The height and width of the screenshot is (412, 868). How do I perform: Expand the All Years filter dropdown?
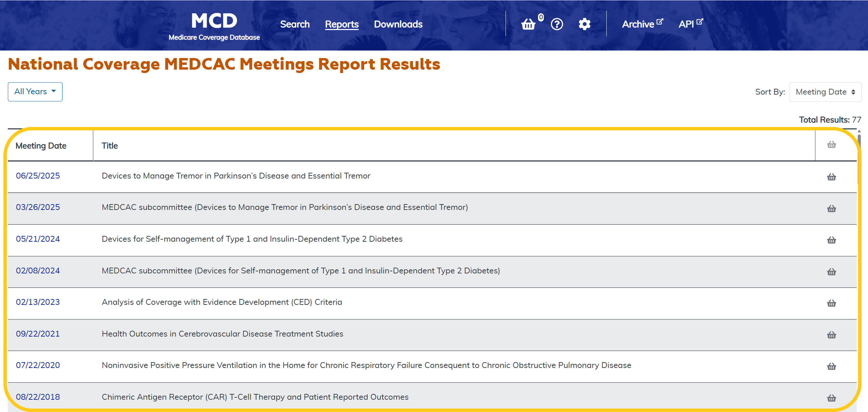tap(35, 91)
